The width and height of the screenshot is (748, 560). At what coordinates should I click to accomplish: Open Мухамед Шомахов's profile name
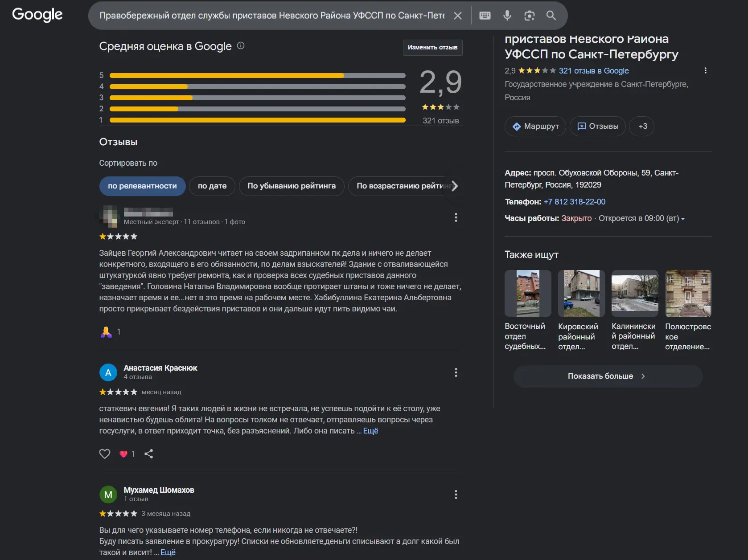159,490
